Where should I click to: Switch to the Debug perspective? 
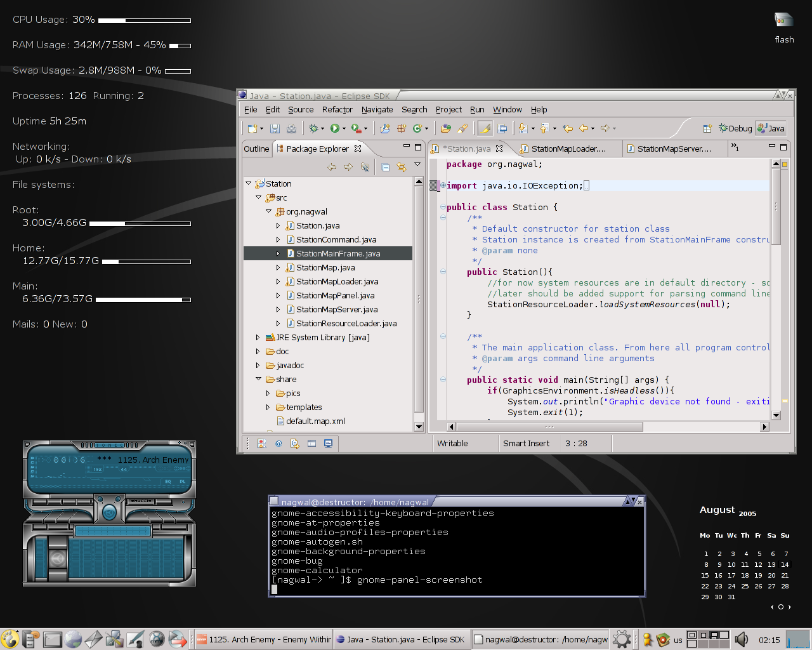[x=735, y=128]
